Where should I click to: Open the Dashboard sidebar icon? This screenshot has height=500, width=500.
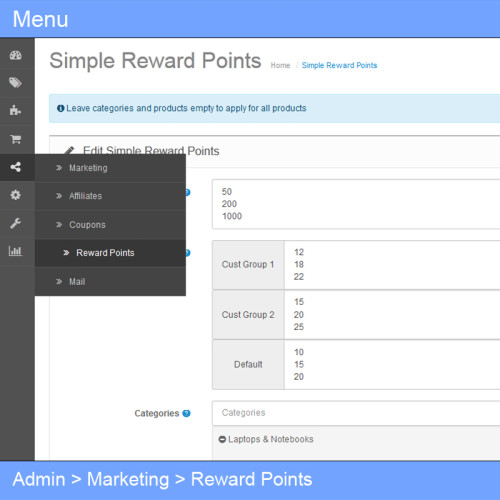(x=16, y=55)
